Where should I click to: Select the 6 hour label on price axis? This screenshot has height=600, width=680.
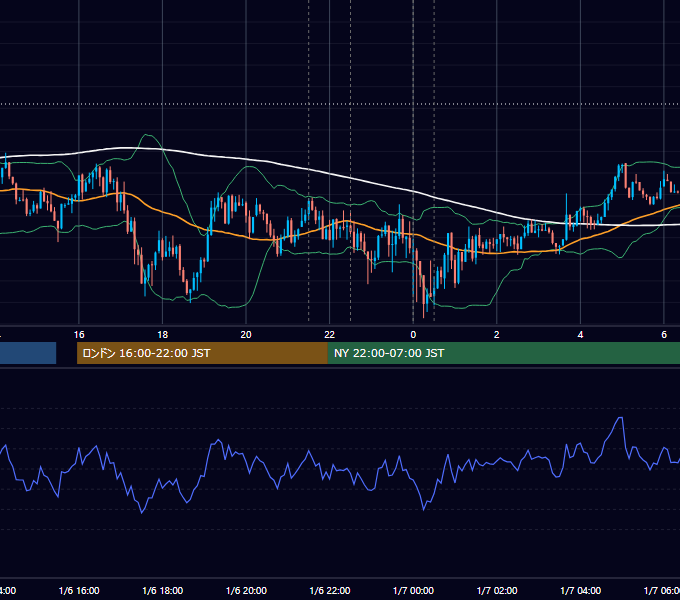tap(664, 335)
